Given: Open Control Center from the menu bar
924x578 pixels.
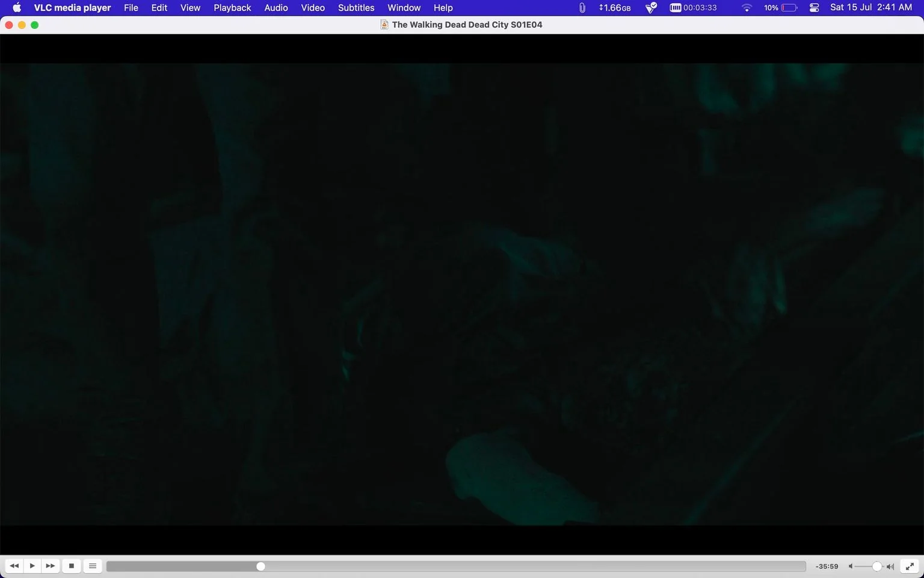Looking at the screenshot, I should [814, 8].
